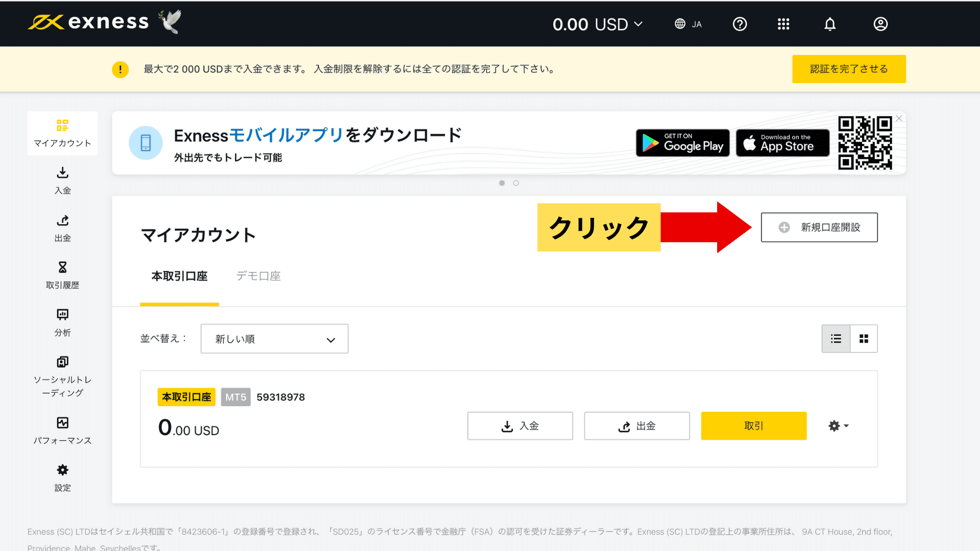
Task: Open パフォーマンス in sidebar
Action: (62, 431)
